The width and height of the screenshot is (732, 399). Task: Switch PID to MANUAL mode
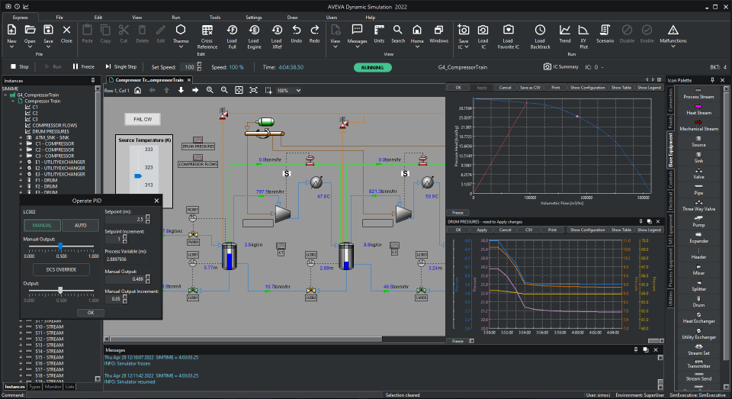(x=42, y=225)
